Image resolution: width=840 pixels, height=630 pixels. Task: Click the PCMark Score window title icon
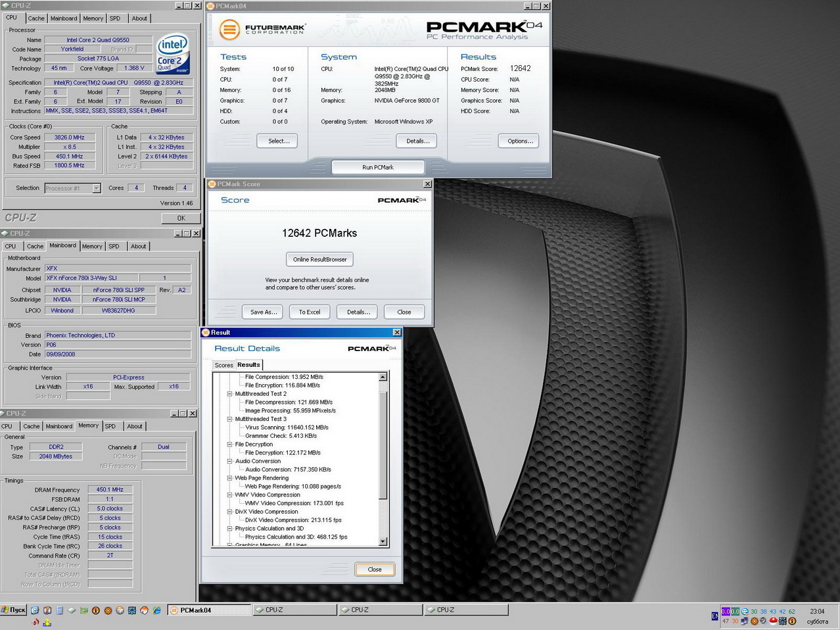(212, 184)
